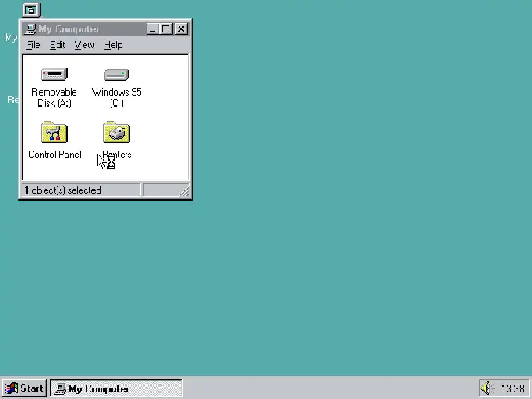Open the Help menu

[x=113, y=45]
